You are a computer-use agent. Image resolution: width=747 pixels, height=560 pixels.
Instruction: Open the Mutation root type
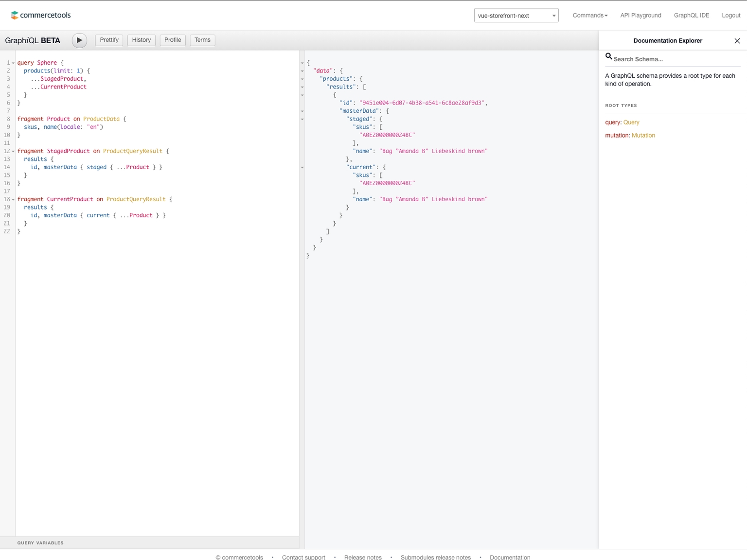(643, 136)
